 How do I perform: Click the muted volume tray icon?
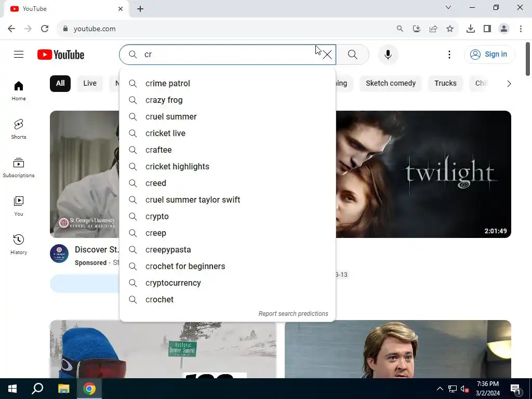[464, 389]
